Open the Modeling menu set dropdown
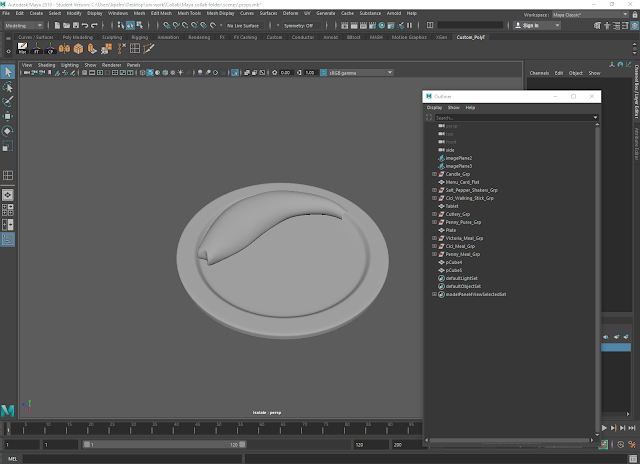The height and width of the screenshot is (464, 640). click(25, 25)
